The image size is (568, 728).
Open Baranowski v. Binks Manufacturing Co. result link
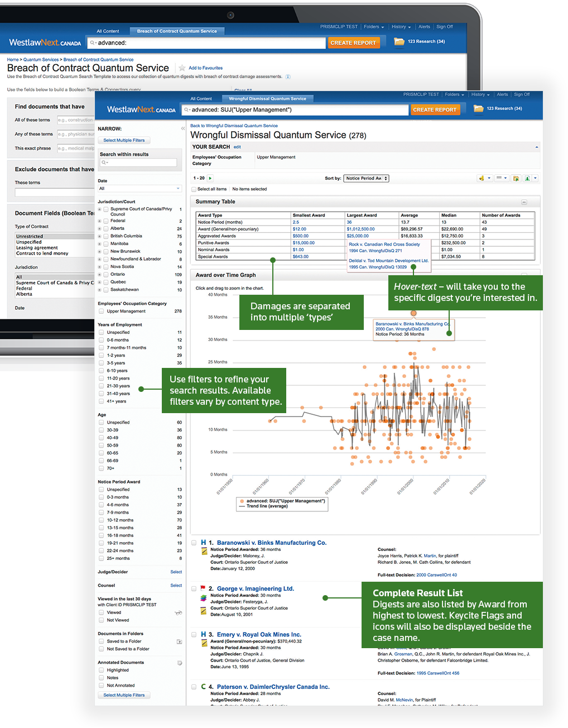(x=272, y=543)
